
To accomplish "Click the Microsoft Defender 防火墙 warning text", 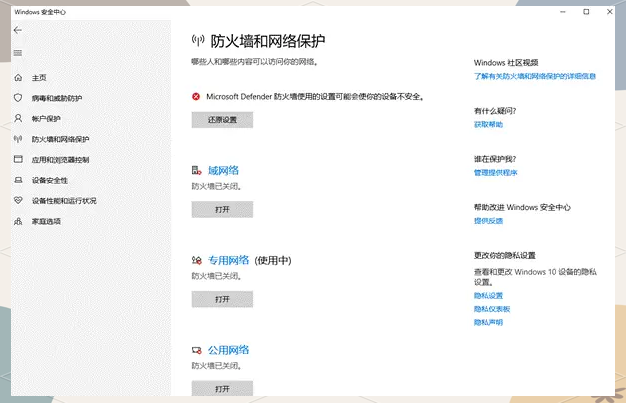I will tap(315, 96).
